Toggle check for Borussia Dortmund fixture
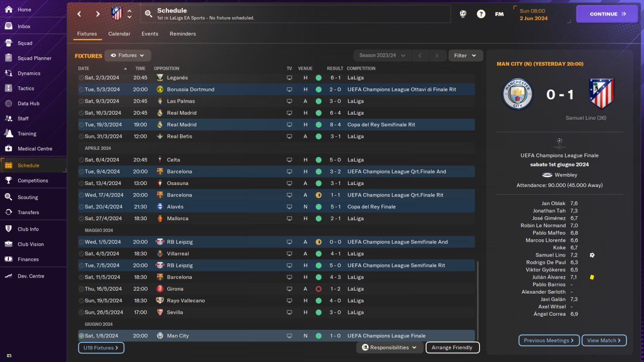This screenshot has height=362, width=644. coord(81,89)
